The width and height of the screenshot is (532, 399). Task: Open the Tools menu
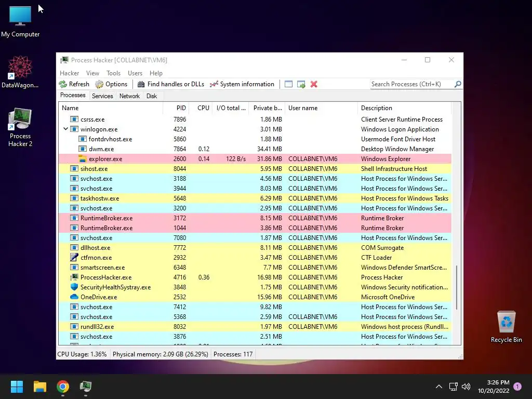coord(113,73)
